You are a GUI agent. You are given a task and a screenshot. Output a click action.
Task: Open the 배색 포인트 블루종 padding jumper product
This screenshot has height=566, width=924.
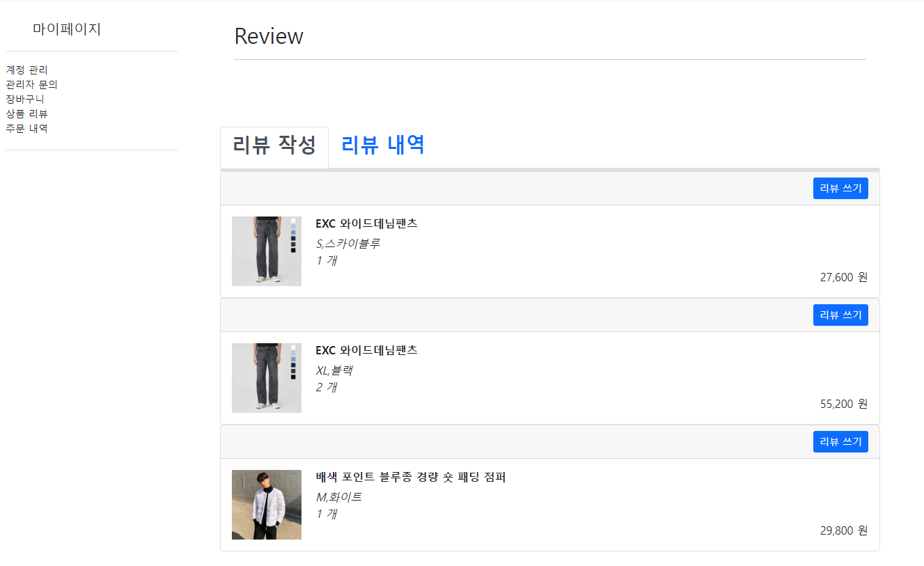pos(412,477)
